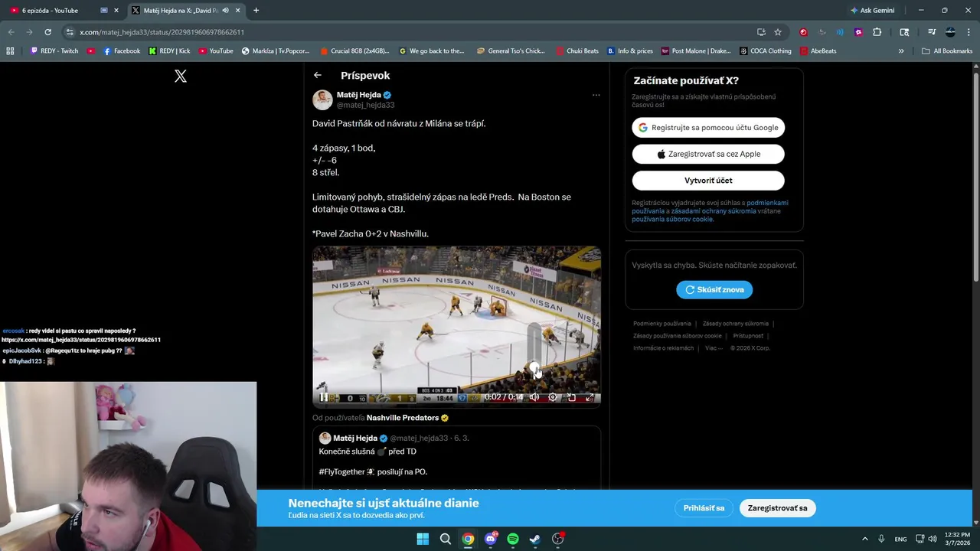This screenshot has height=551, width=980.
Task: Click the address bar URL
Action: [x=162, y=32]
